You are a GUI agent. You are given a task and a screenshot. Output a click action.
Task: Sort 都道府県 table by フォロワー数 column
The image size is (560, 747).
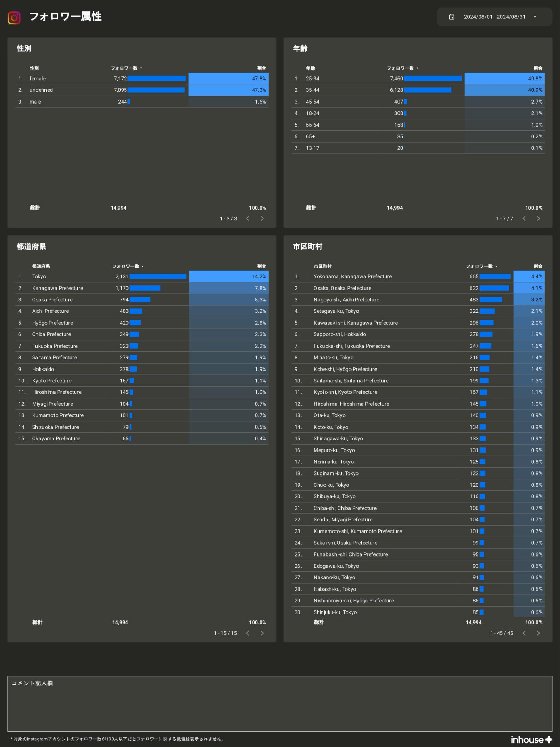point(126,266)
